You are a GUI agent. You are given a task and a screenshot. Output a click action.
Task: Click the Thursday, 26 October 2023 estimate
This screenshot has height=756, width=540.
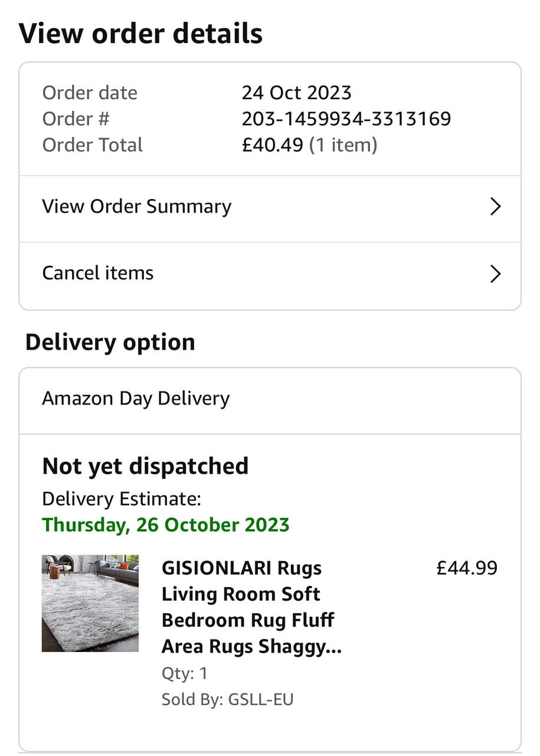pyautogui.click(x=166, y=524)
